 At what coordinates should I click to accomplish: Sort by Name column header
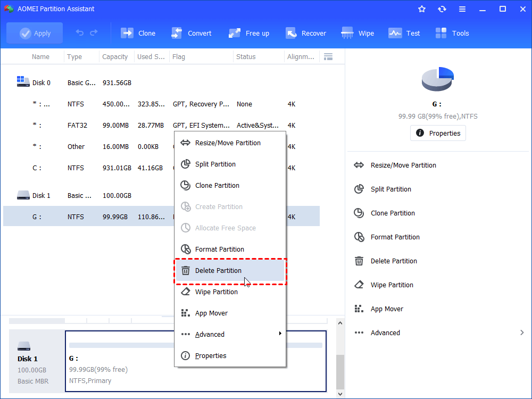40,57
